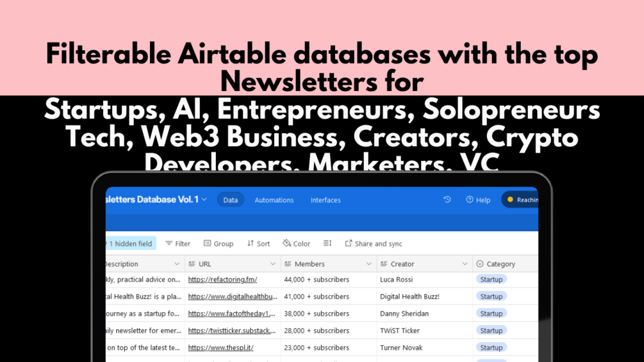
Task: Open the Group options
Action: pos(219,243)
